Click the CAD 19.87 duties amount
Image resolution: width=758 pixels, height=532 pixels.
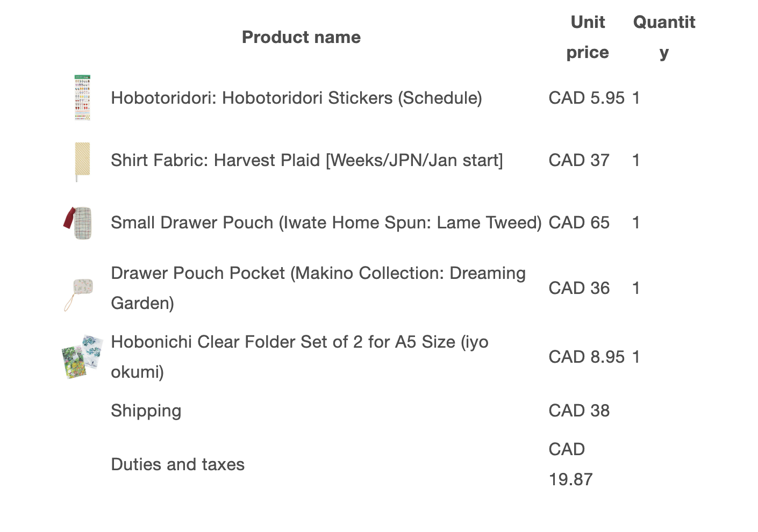pos(570,464)
